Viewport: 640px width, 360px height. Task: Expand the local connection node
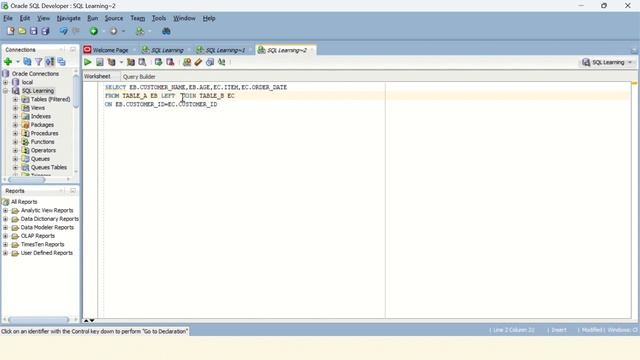click(x=6, y=82)
